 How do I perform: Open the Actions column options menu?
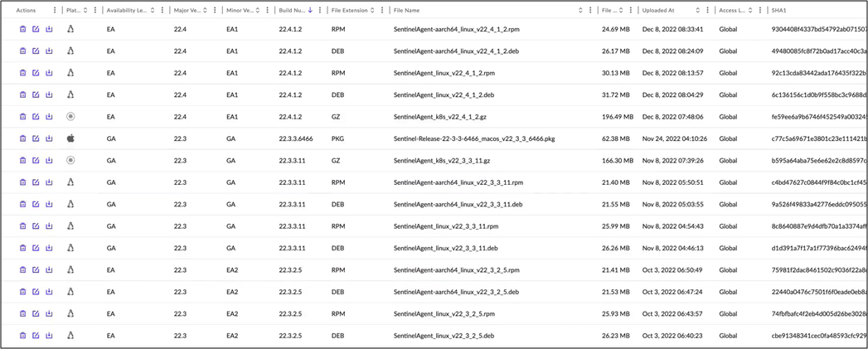click(x=54, y=11)
